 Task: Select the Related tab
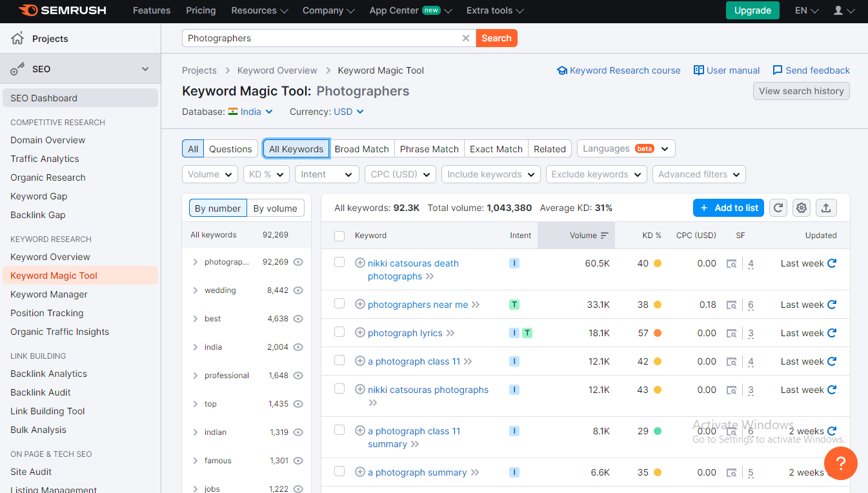click(x=550, y=148)
